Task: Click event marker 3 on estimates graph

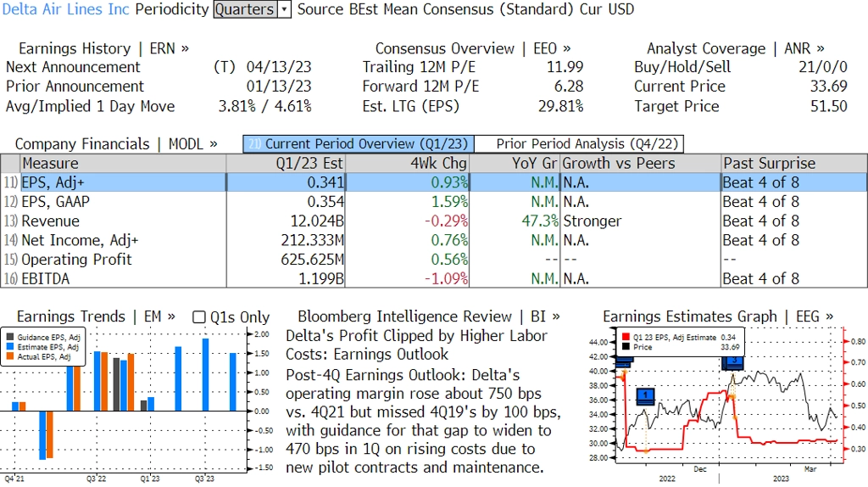Action: pyautogui.click(x=733, y=362)
